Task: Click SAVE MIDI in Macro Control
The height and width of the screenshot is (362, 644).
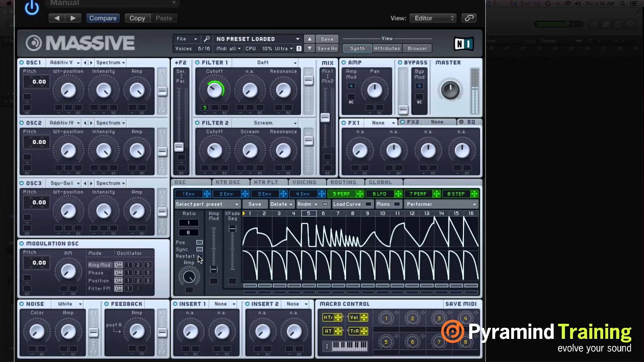Action: [x=461, y=304]
